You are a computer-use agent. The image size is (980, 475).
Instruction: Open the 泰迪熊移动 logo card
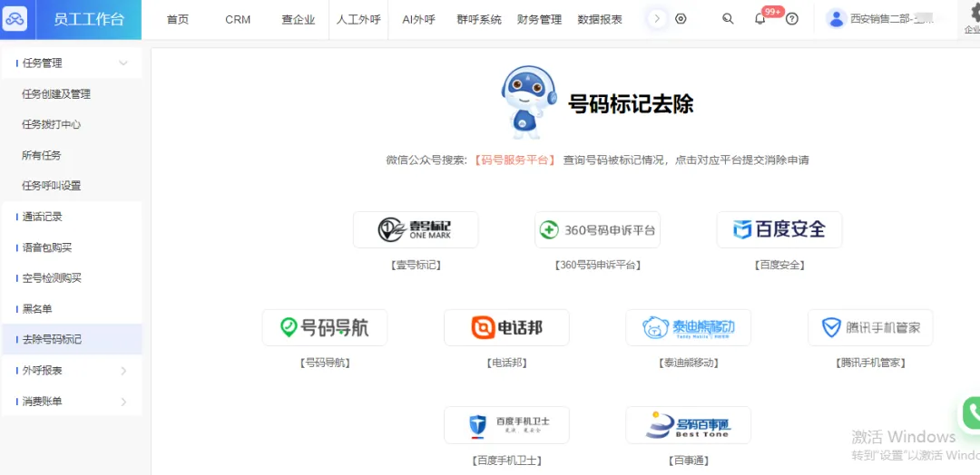(x=688, y=327)
